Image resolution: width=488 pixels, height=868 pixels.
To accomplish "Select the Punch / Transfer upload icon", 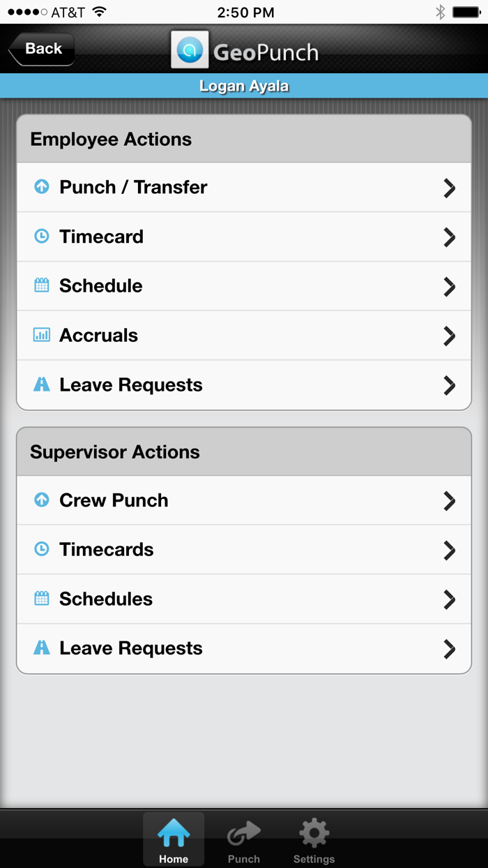I will pyautogui.click(x=41, y=187).
